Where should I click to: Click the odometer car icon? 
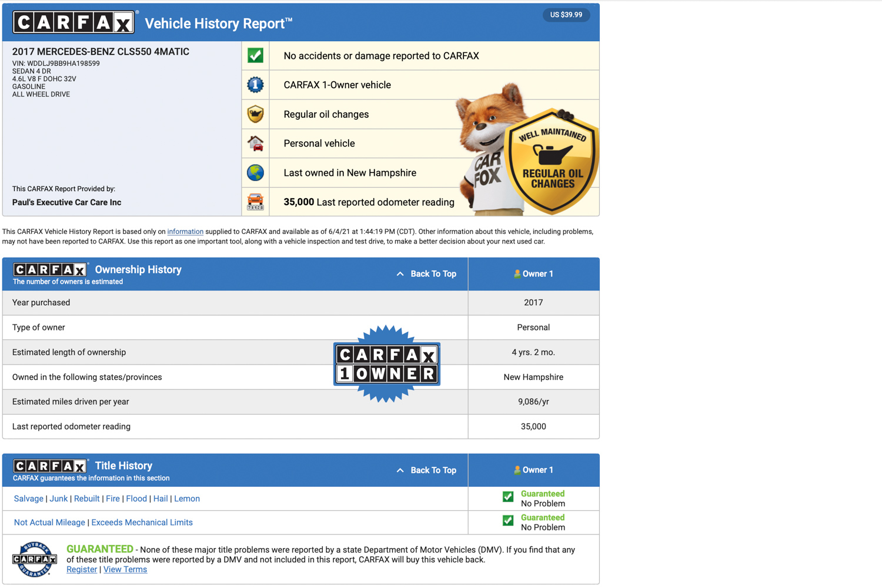[x=255, y=202]
